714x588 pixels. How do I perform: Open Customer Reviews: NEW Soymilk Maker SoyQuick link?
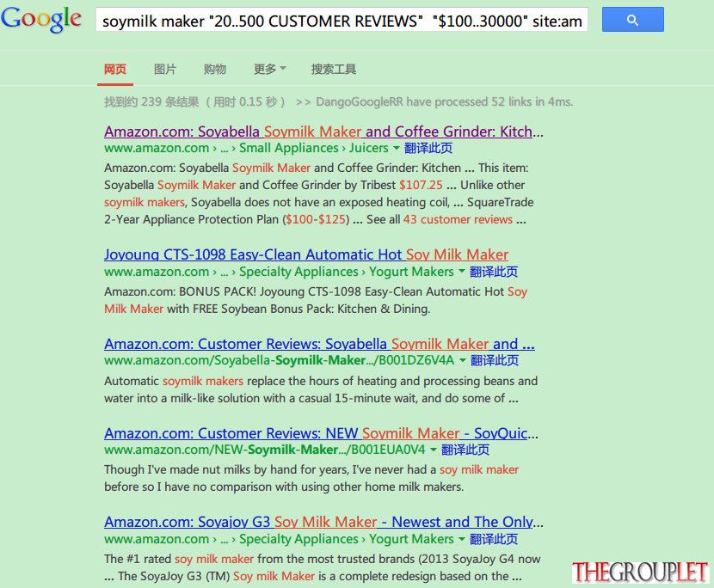321,433
